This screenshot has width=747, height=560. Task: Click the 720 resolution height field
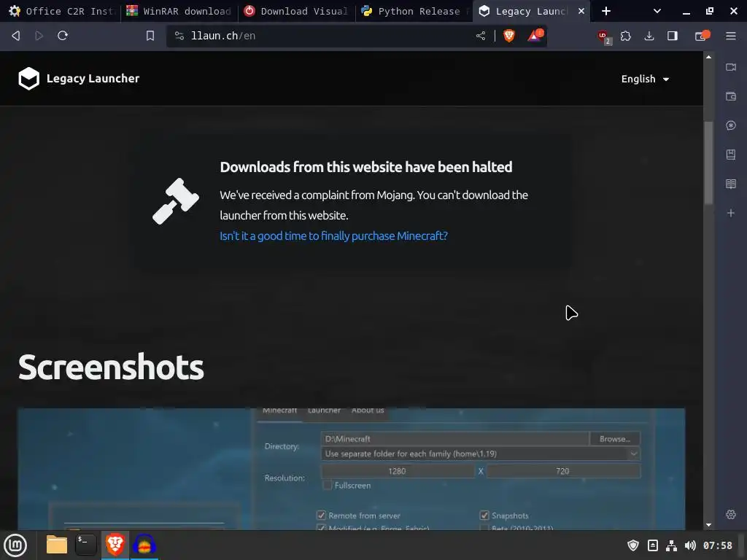[563, 471]
